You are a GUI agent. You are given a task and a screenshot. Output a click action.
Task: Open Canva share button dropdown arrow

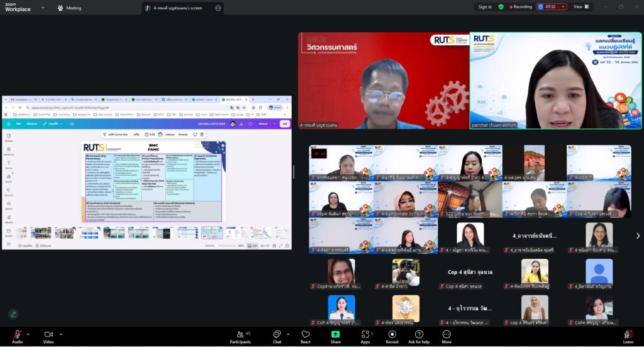(274, 124)
